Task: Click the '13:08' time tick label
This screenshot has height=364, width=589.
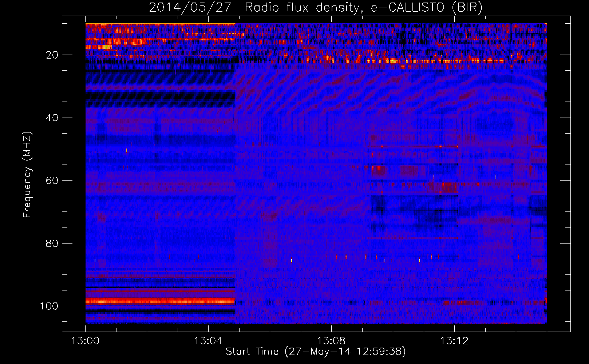Action: (x=331, y=341)
